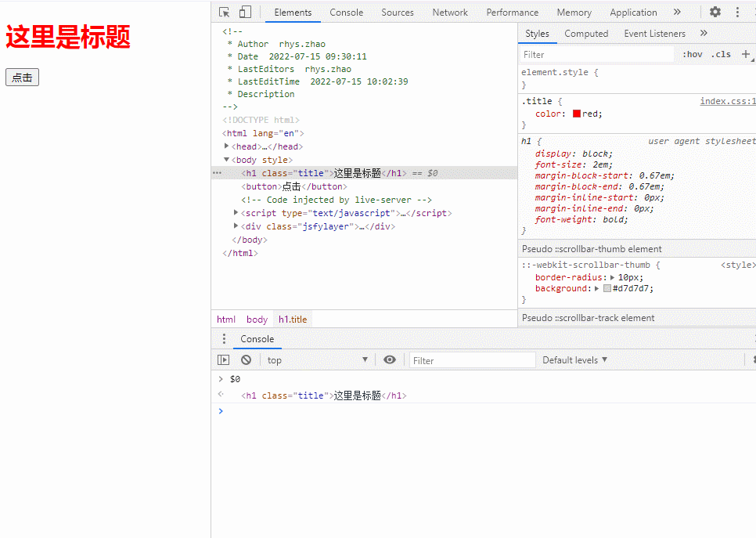
Task: Toggle the .cls classes panel
Action: pyautogui.click(x=722, y=55)
